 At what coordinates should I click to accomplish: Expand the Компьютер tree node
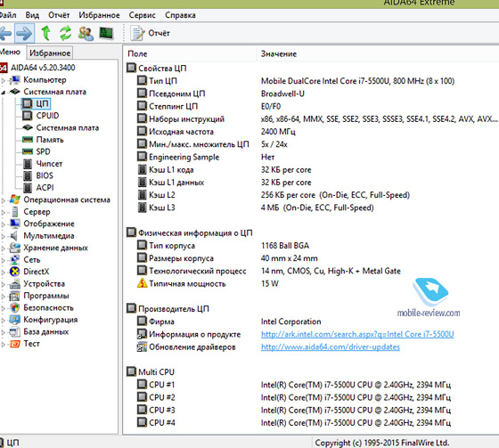coord(4,80)
